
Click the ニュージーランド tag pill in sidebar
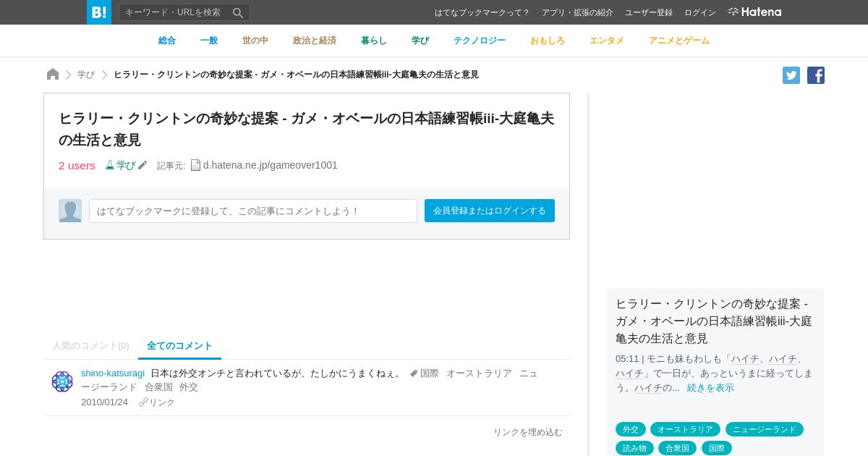pyautogui.click(x=765, y=429)
